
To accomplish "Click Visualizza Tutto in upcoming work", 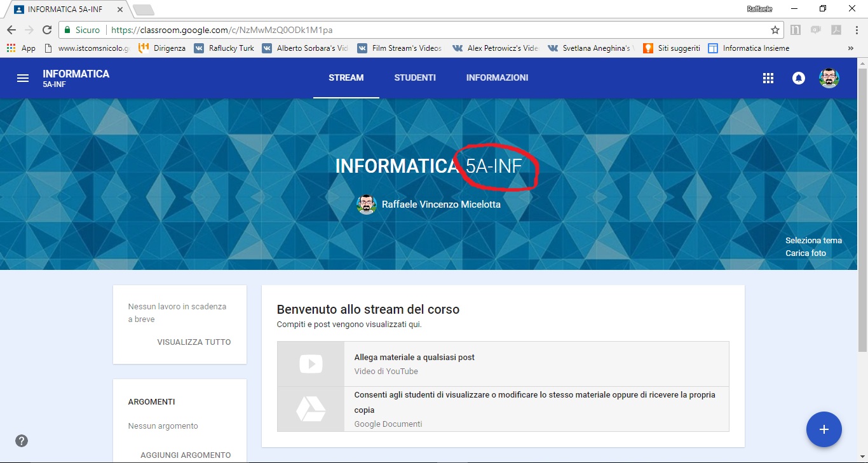I will coord(194,342).
